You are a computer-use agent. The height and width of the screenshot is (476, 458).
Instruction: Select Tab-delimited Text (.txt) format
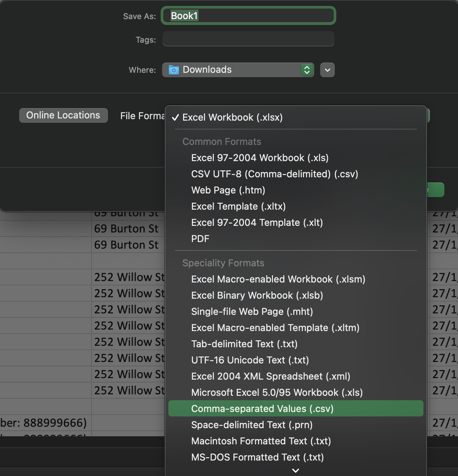(244, 344)
